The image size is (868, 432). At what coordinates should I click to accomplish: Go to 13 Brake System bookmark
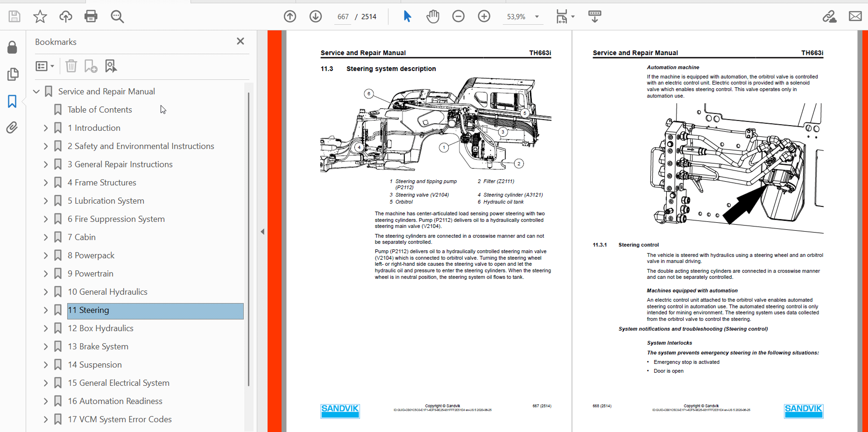coord(98,347)
